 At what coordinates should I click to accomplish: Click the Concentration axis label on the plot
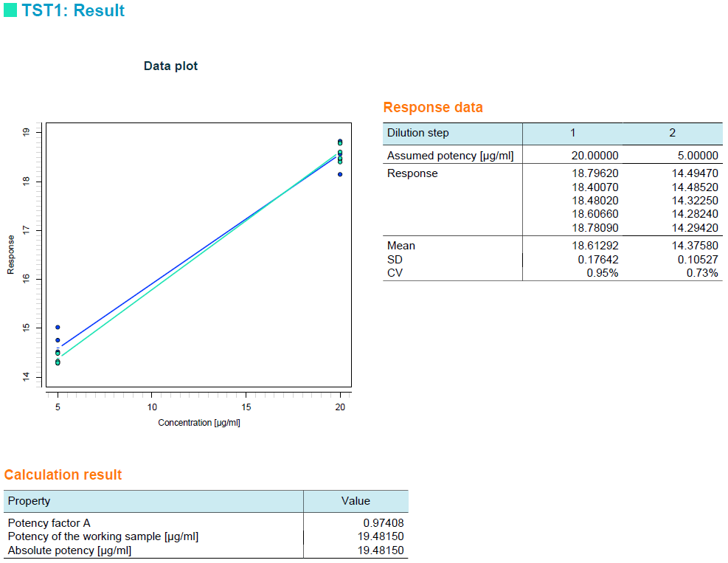pyautogui.click(x=198, y=422)
